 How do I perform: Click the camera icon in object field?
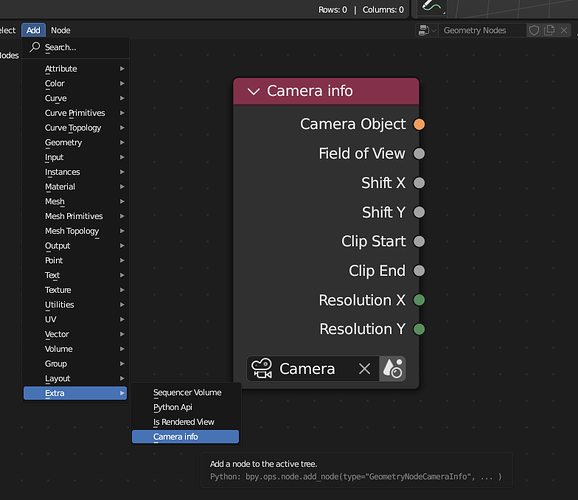point(262,369)
